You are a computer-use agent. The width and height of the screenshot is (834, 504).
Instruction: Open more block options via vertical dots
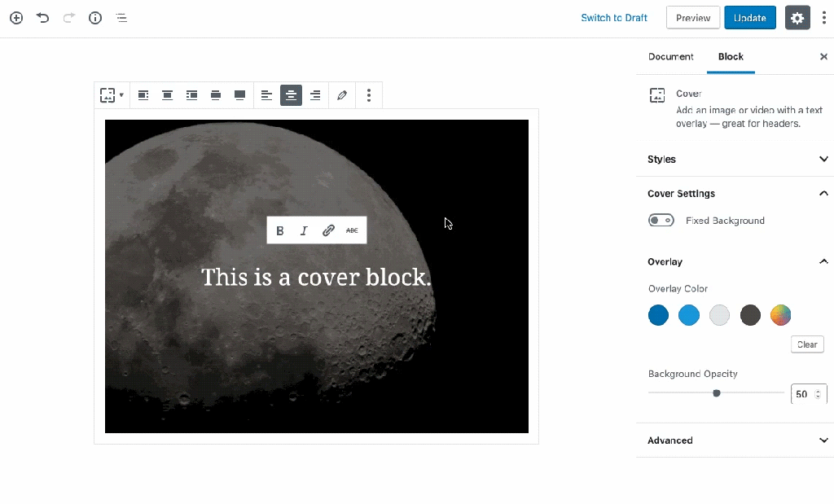(369, 95)
